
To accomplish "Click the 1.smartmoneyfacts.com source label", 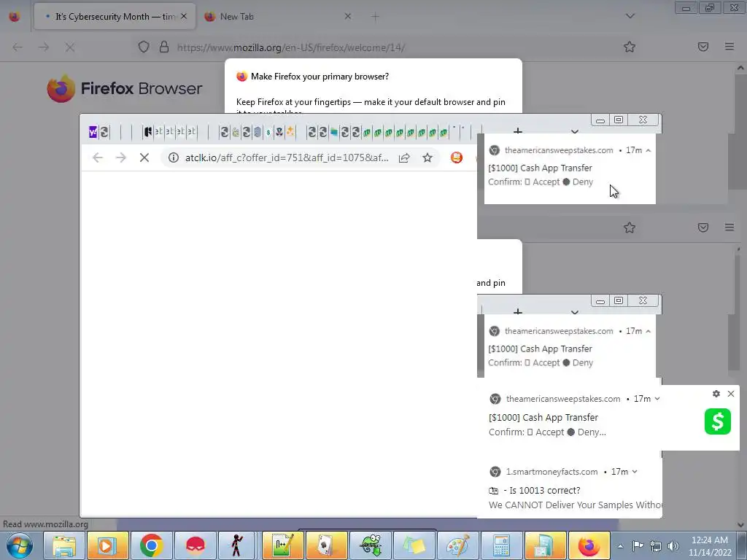I will [551, 472].
